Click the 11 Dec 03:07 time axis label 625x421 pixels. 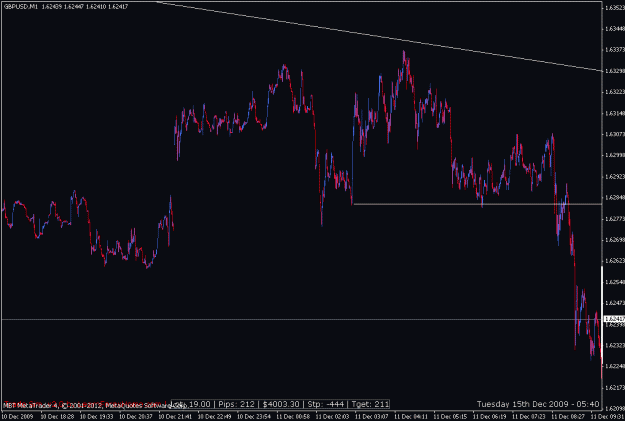371,416
